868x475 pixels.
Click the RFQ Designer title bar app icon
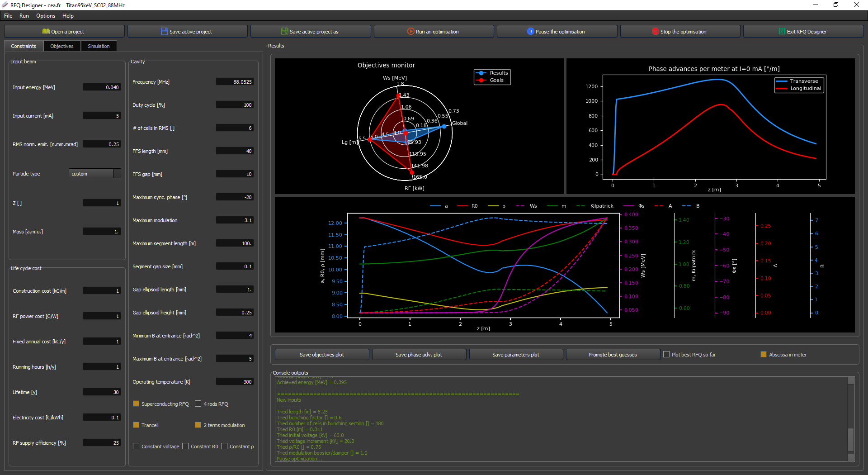tap(5, 5)
